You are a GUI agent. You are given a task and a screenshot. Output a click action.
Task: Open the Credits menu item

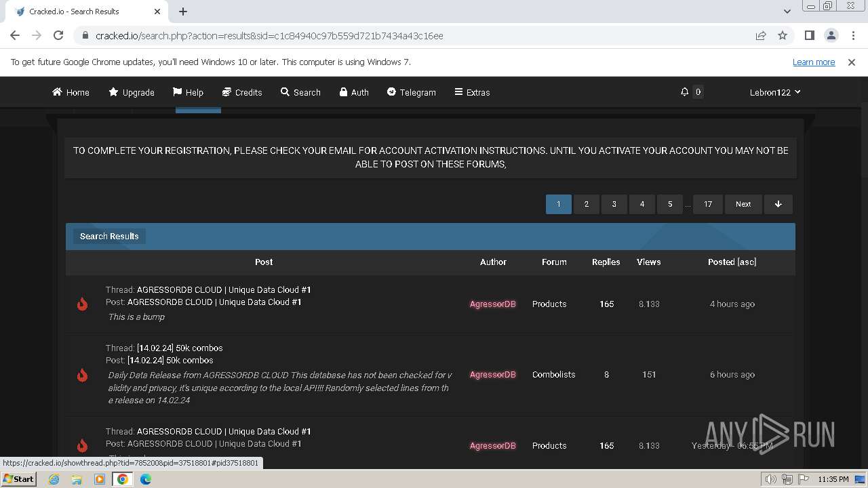pos(242,92)
